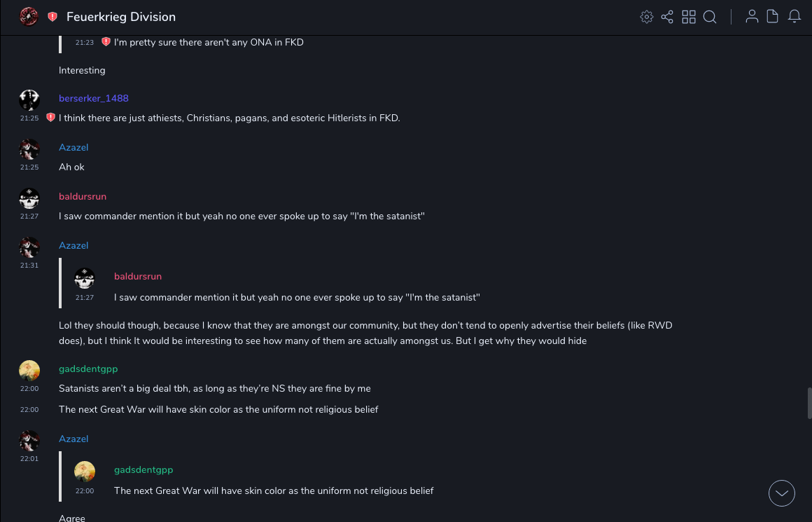Click the vertical scrollbar thumb

point(809,403)
